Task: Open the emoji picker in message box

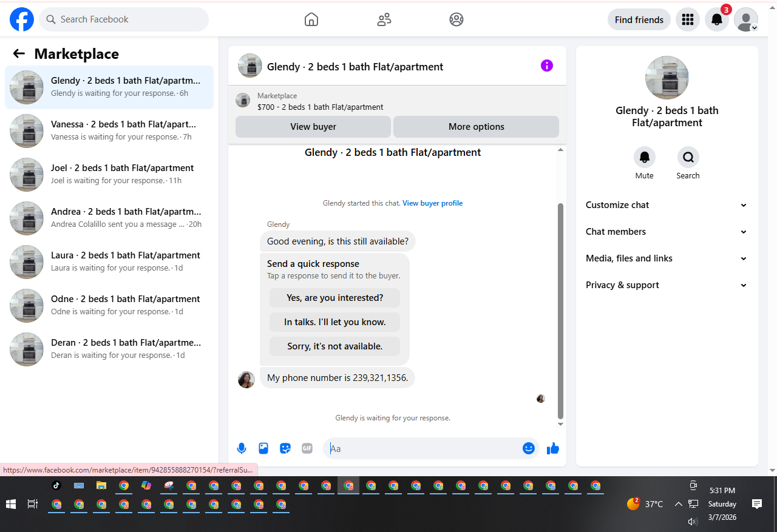Action: [x=529, y=448]
